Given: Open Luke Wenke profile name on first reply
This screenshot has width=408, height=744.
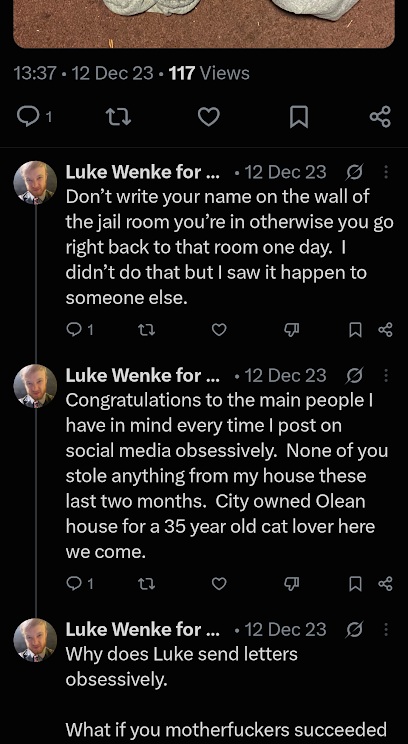Looking at the screenshot, I should pos(143,172).
